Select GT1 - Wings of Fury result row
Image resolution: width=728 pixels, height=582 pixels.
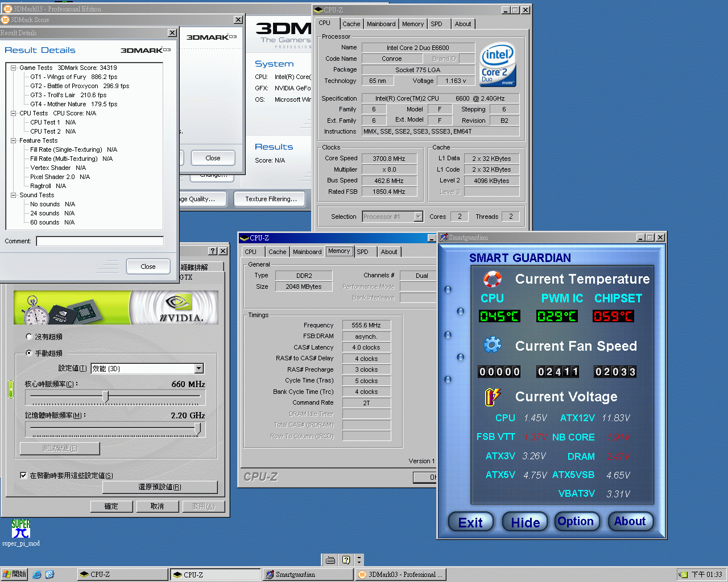tap(74, 77)
